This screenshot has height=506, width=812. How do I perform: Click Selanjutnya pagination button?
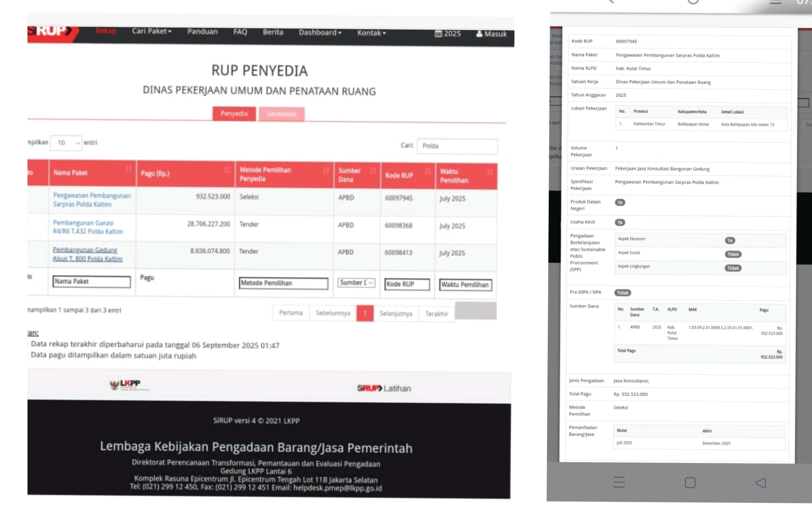pos(396,313)
